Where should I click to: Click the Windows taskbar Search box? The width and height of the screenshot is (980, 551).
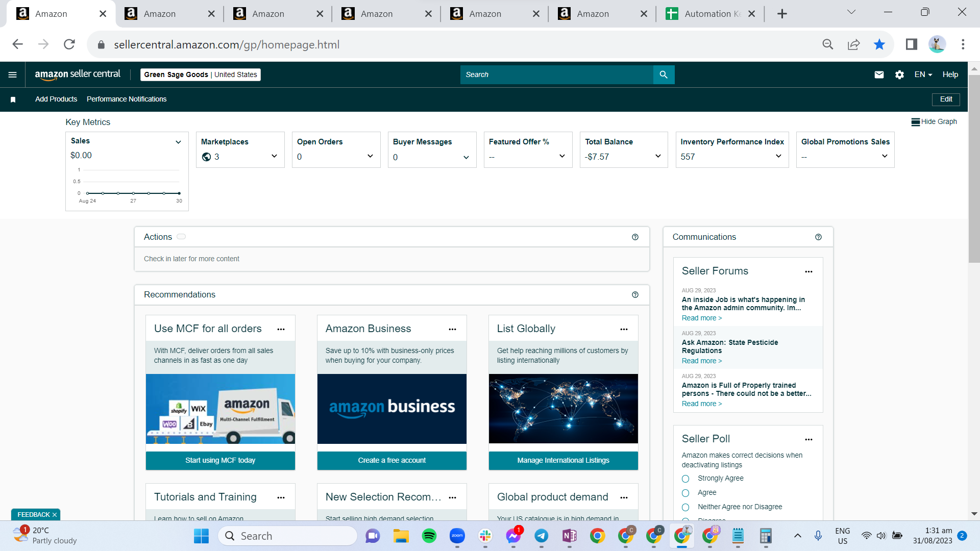tap(287, 536)
